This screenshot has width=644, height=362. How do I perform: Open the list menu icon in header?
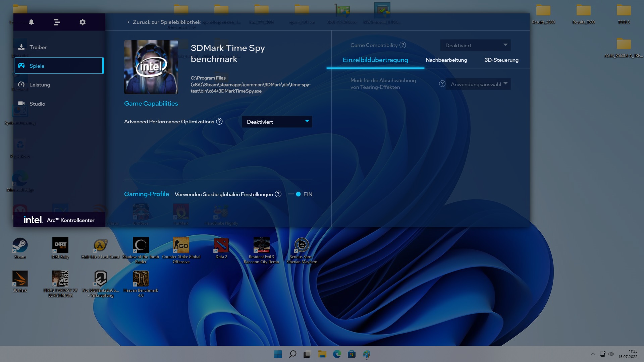57,22
